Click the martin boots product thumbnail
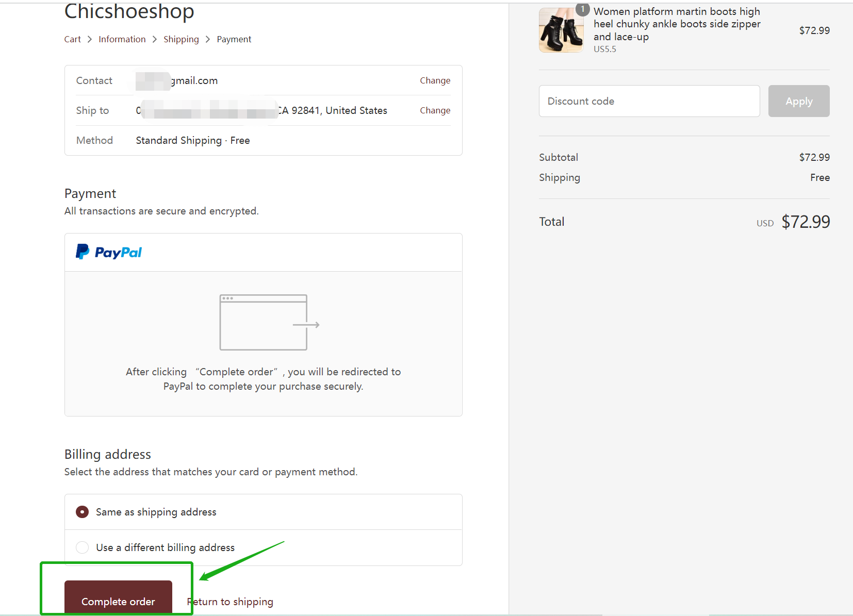853x616 pixels. click(561, 30)
